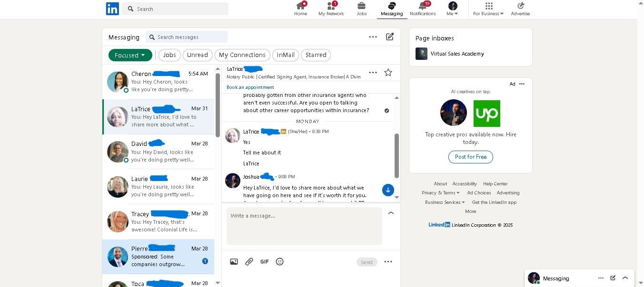Click LaTrice's avatar in the chat thread
Image resolution: width=644 pixels, height=287 pixels.
click(x=232, y=135)
